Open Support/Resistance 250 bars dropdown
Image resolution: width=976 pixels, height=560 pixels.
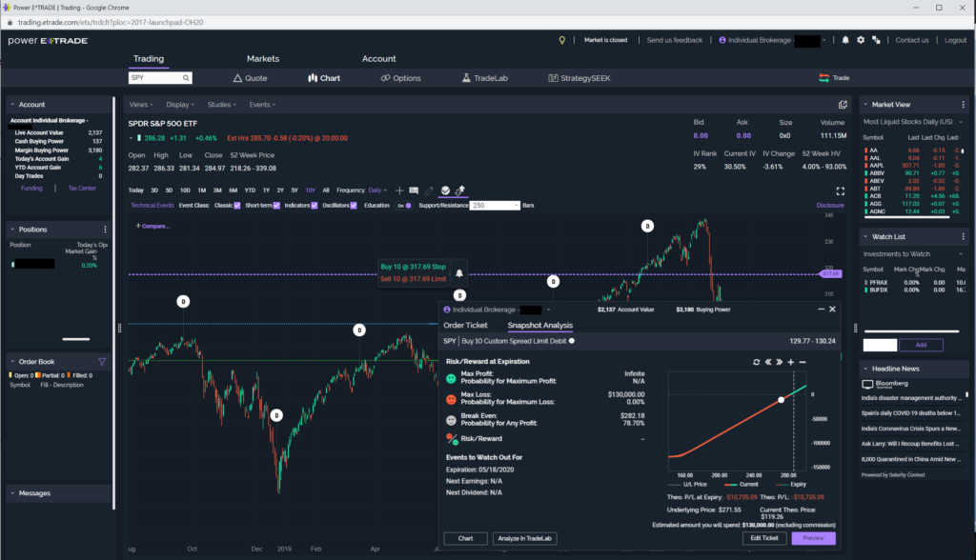[495, 206]
